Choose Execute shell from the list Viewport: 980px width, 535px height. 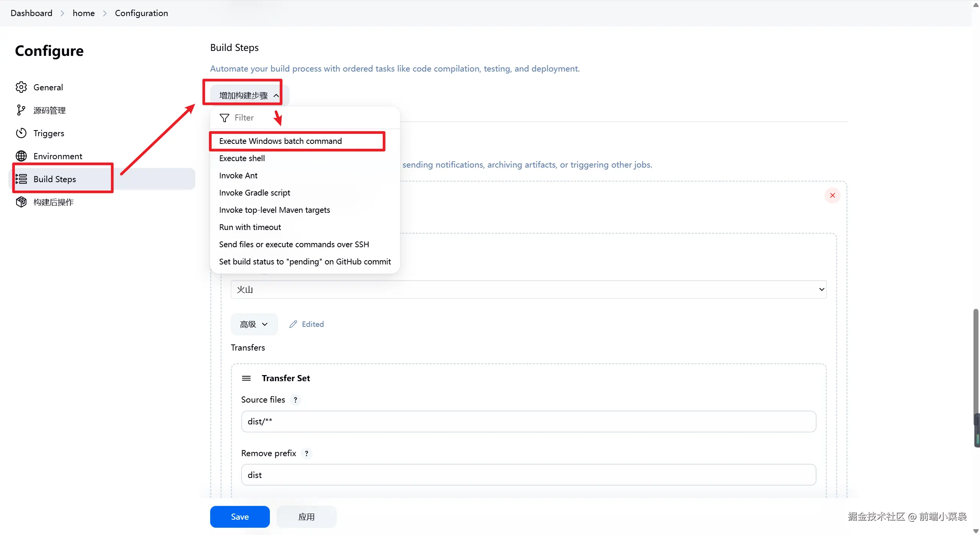click(x=242, y=158)
